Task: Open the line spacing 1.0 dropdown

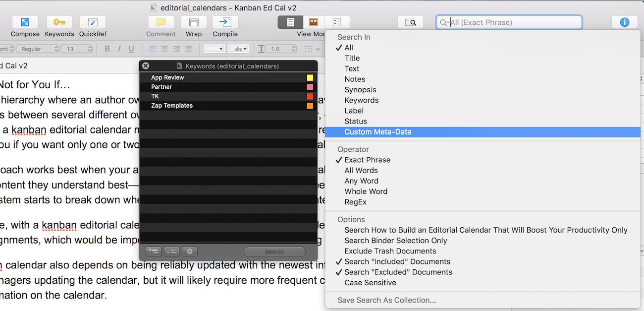Action: tap(281, 49)
